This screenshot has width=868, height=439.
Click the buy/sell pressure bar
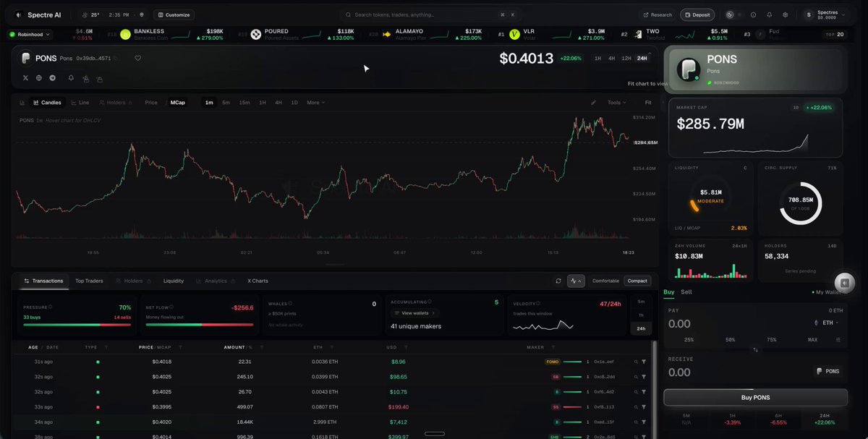tap(77, 325)
